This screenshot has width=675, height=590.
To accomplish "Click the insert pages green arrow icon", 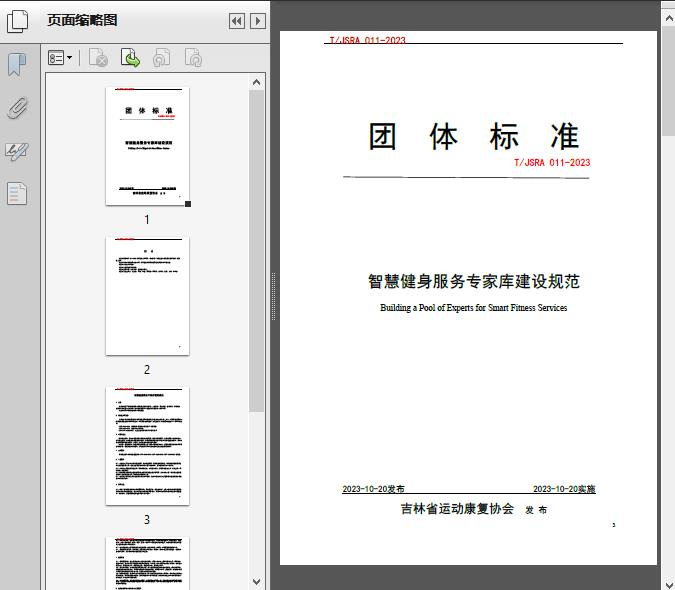I will coord(130,58).
